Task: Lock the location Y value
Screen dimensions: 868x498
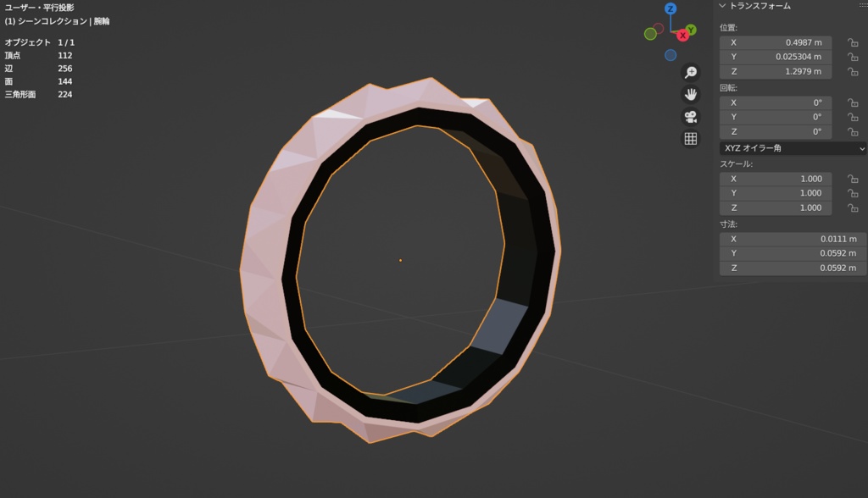Action: [x=853, y=57]
